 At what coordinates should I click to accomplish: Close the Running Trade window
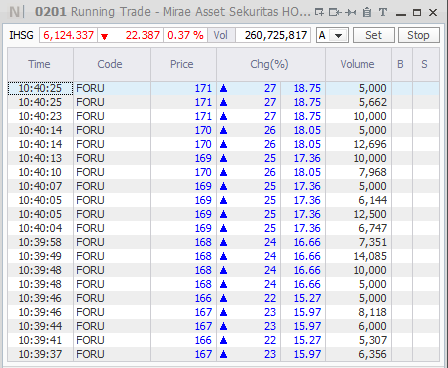click(x=433, y=13)
